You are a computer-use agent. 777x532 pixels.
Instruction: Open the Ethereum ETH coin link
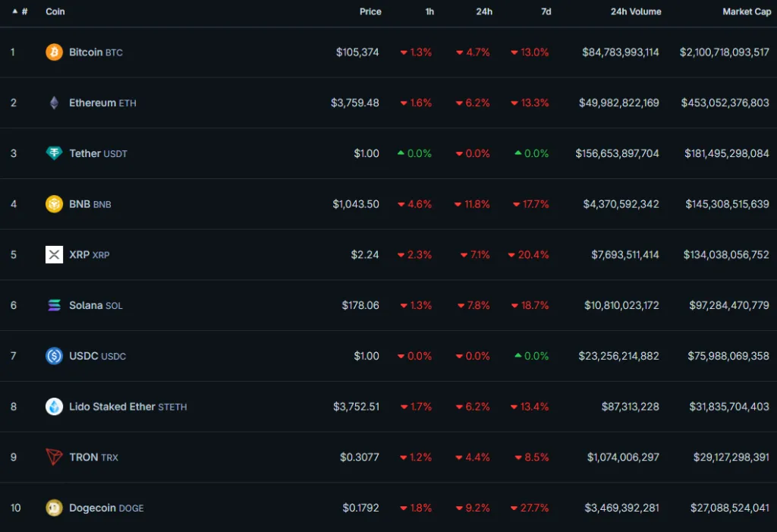point(94,102)
